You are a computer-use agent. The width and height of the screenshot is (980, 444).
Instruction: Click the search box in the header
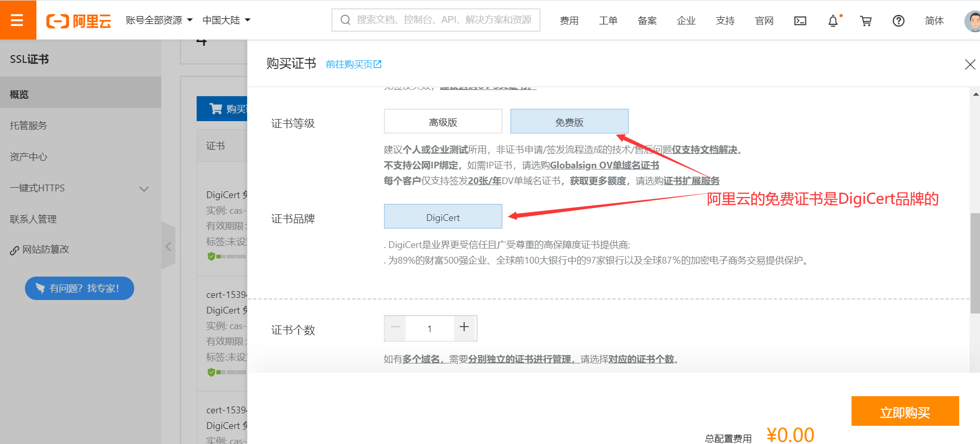[436, 20]
